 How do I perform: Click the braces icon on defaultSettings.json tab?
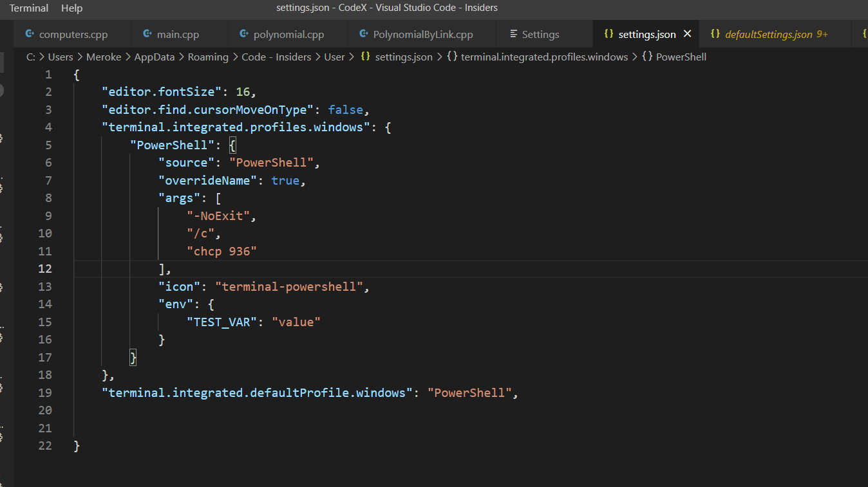point(715,34)
